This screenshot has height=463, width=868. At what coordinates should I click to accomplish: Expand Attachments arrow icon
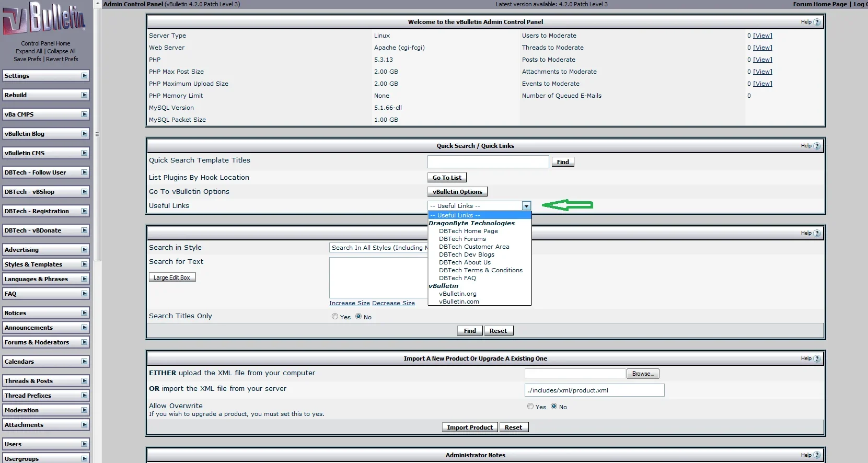click(x=84, y=425)
